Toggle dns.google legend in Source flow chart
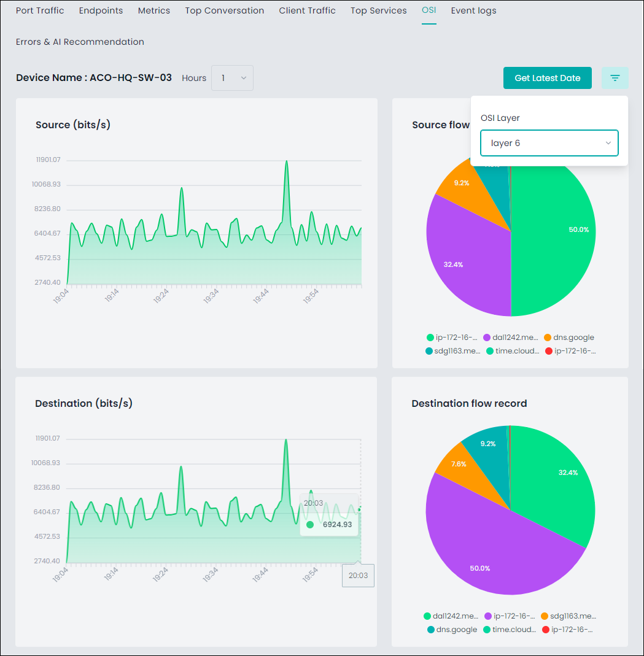644x656 pixels. (x=569, y=338)
